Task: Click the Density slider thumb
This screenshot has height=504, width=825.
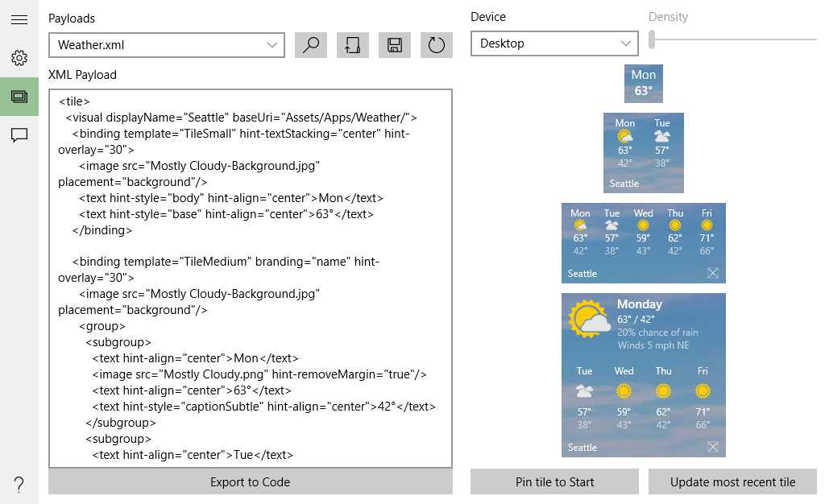Action: click(x=652, y=39)
